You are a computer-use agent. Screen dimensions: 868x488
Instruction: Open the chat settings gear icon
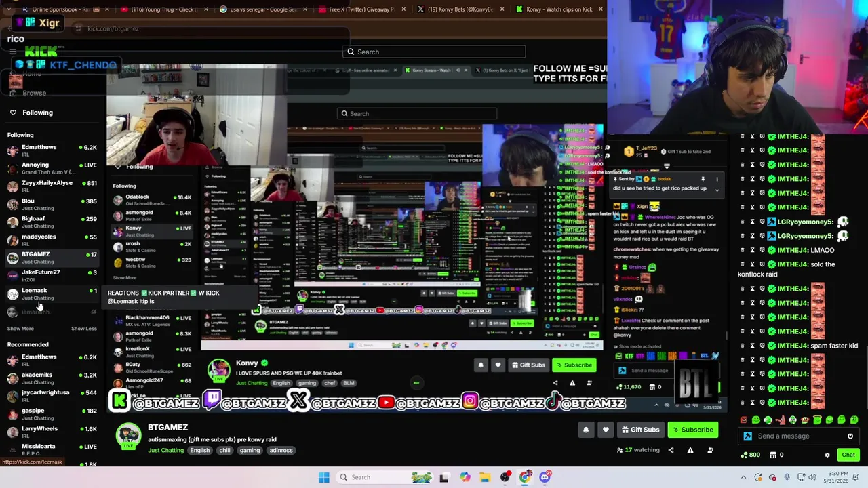(x=827, y=455)
